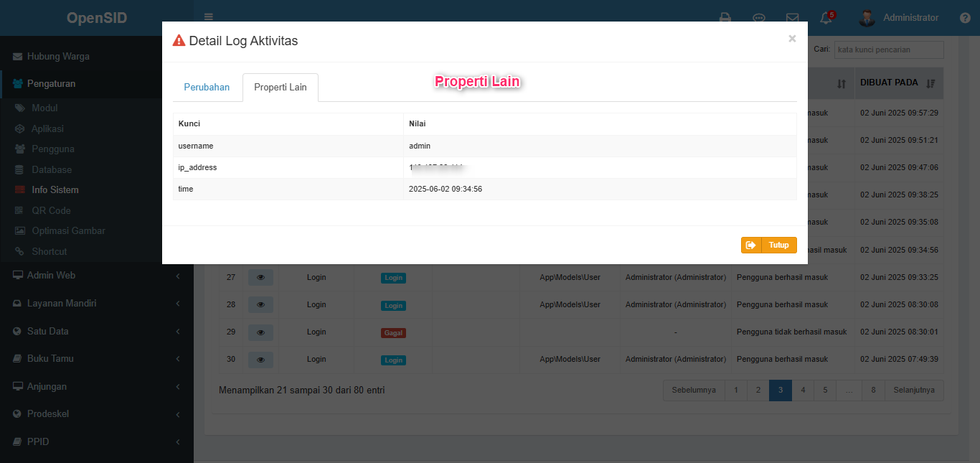Expand the Anjungan menu
This screenshot has width=980, height=463.
(x=97, y=386)
